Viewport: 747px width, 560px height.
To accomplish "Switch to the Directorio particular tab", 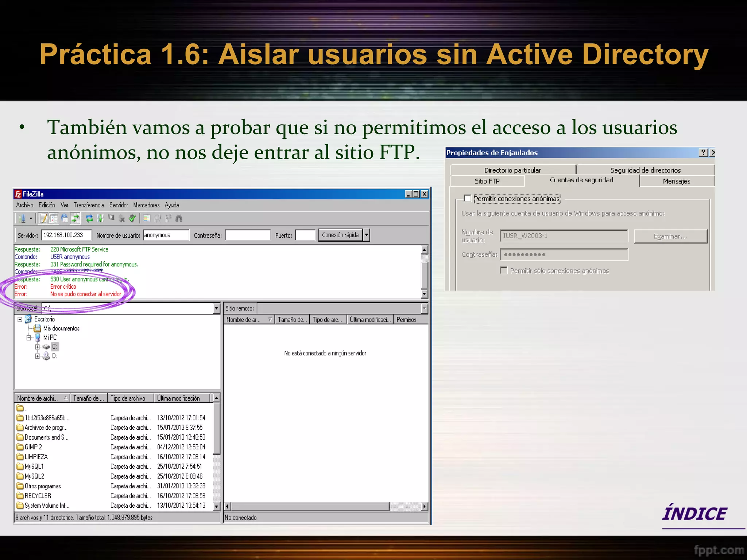I will [513, 170].
